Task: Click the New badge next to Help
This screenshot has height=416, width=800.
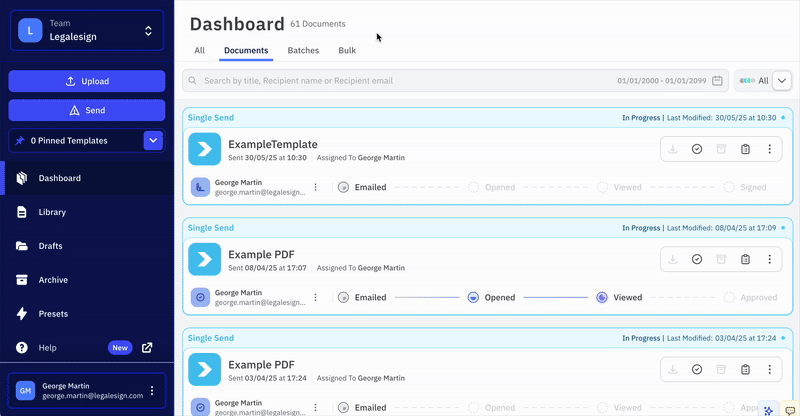Action: (x=120, y=348)
